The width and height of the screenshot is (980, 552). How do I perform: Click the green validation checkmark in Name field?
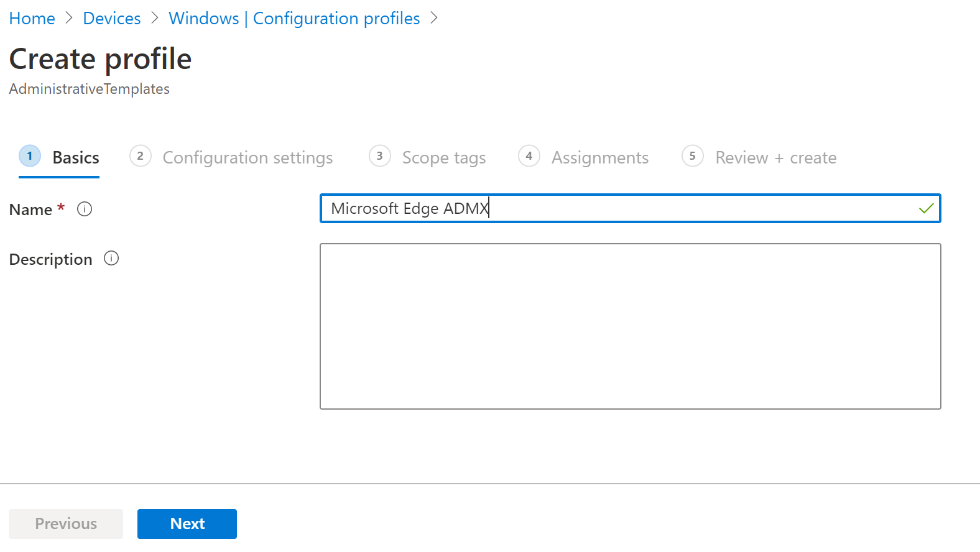[x=926, y=208]
